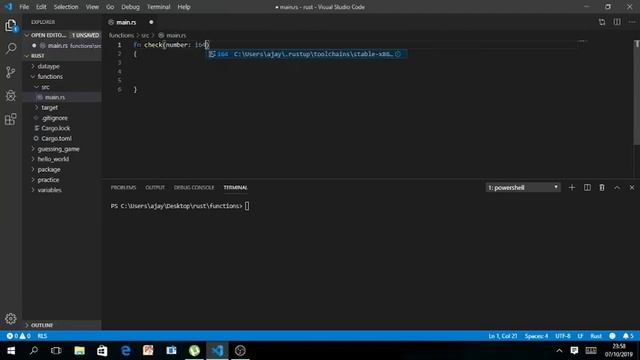The image size is (640, 360).
Task: Open the Edit menu
Action: click(41, 7)
